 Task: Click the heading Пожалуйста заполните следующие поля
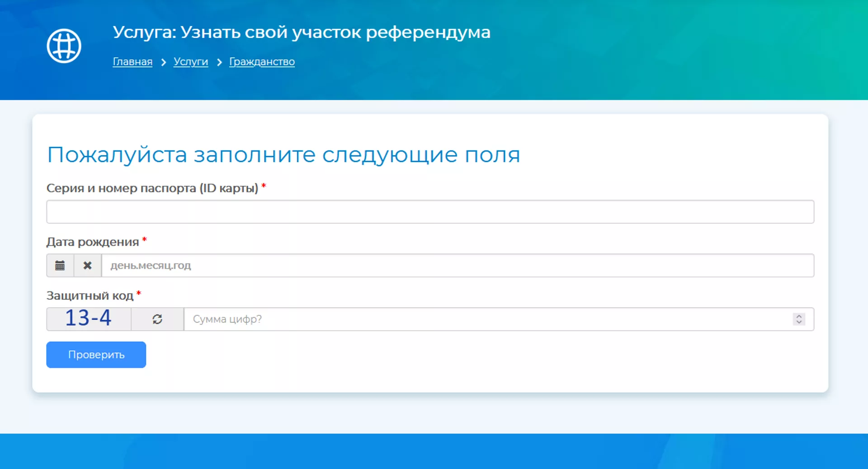[x=283, y=155]
